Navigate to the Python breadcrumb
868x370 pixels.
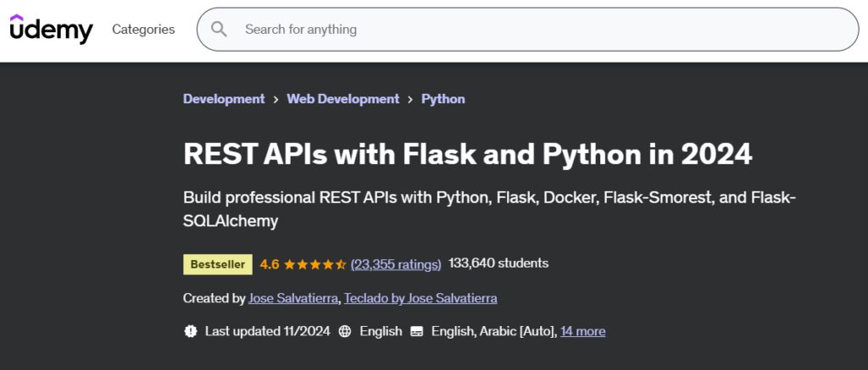point(443,99)
